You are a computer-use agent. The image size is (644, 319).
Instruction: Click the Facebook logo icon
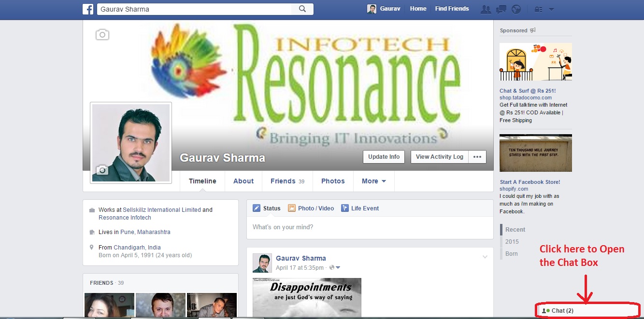(x=88, y=9)
